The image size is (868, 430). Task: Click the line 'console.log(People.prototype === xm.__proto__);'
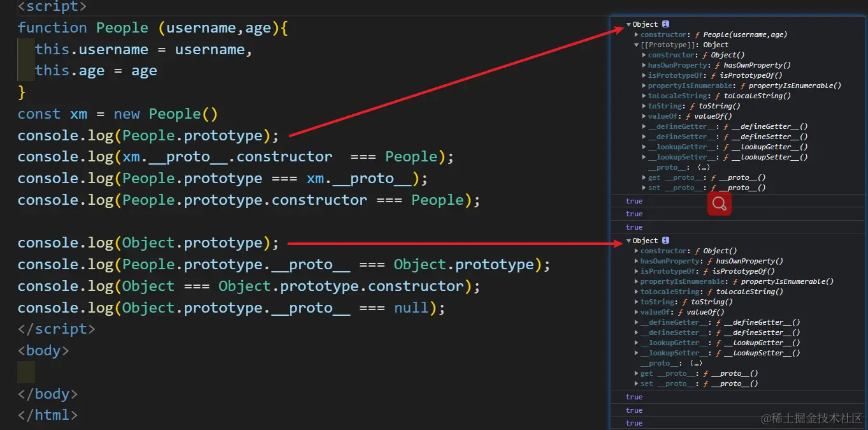(222, 179)
